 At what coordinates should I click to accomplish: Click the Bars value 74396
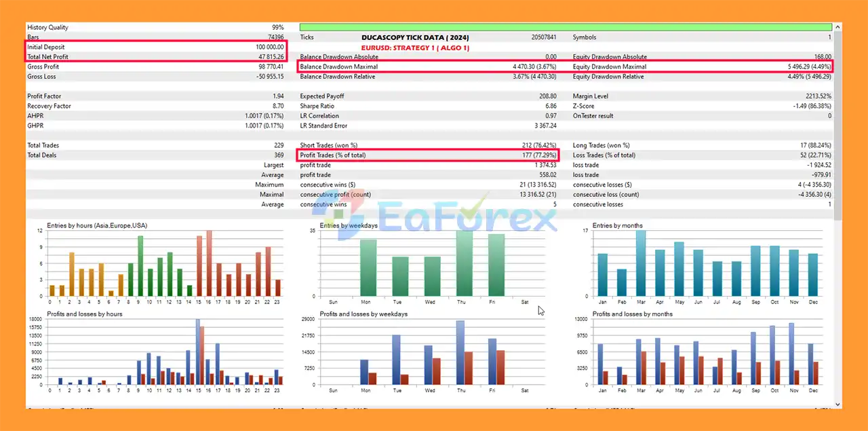[x=275, y=37]
